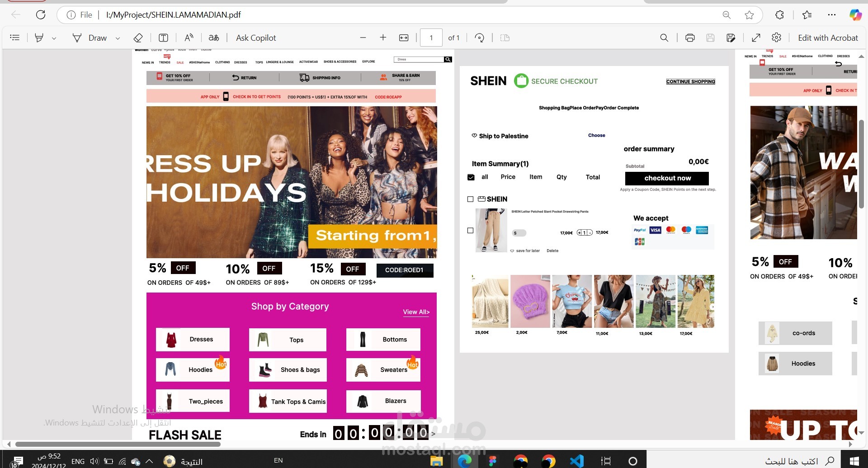This screenshot has width=868, height=468.
Task: Click the Save As icon
Action: pos(731,38)
